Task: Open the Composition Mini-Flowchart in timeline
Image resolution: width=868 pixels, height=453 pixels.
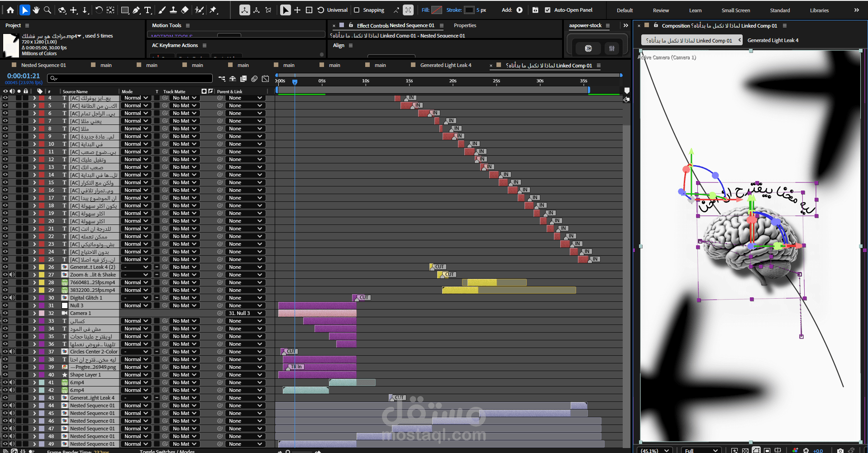Action: 222,79
